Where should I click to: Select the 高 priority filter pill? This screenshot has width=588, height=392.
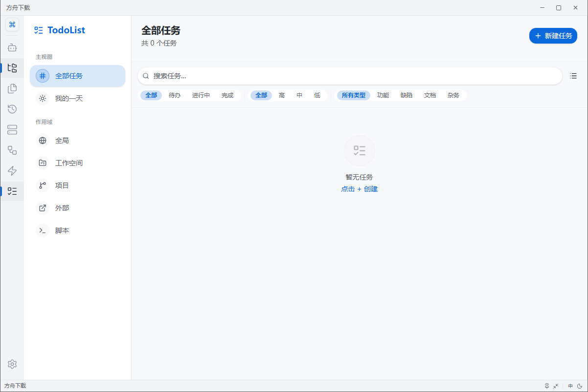282,95
